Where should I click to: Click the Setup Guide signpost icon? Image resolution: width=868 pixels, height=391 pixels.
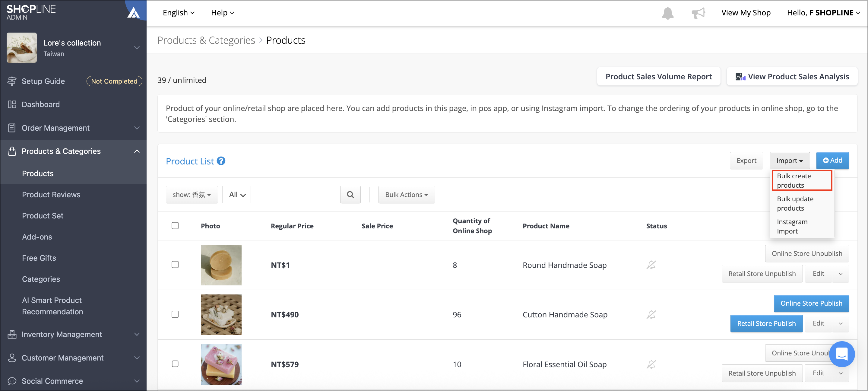(x=12, y=81)
